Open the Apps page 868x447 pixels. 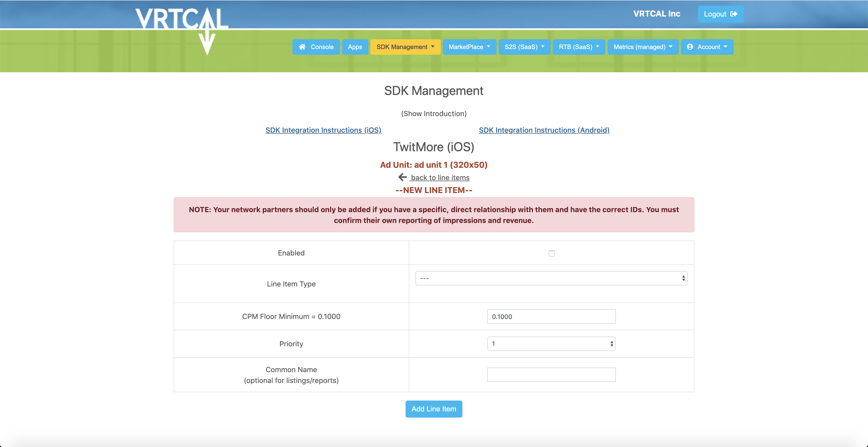point(355,47)
